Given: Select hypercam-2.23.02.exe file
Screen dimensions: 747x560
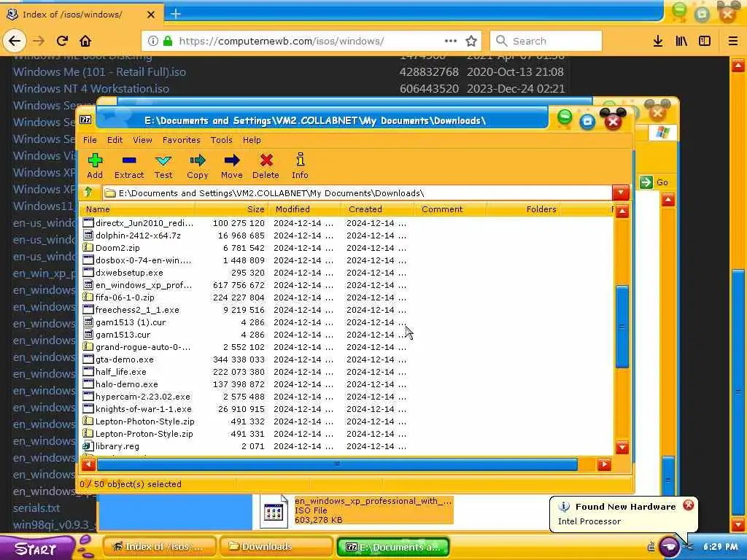Looking at the screenshot, I should point(143,397).
